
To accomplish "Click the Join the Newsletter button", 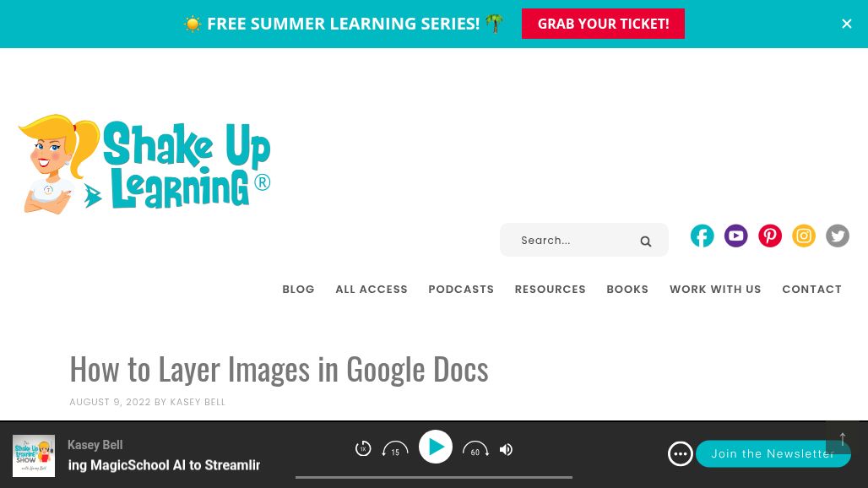I will [x=773, y=453].
